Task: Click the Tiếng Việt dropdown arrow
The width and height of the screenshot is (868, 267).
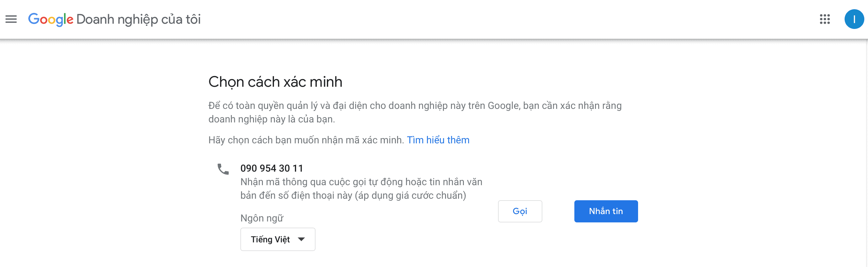Action: (301, 239)
